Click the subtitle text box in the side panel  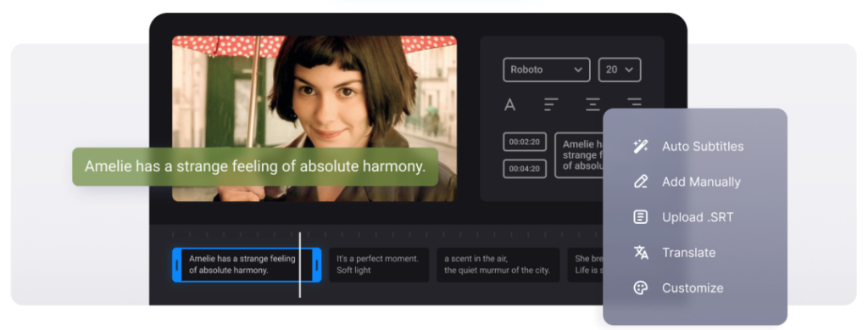click(578, 155)
